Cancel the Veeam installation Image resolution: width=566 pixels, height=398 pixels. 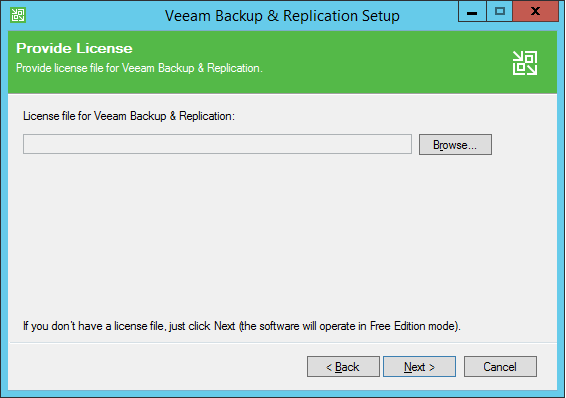point(500,367)
